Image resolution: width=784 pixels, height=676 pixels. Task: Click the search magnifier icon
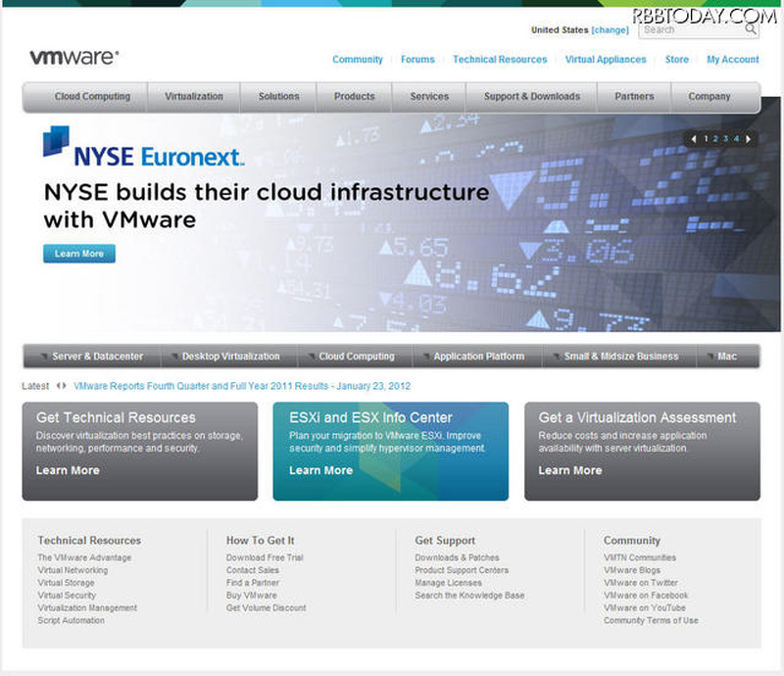[x=751, y=29]
